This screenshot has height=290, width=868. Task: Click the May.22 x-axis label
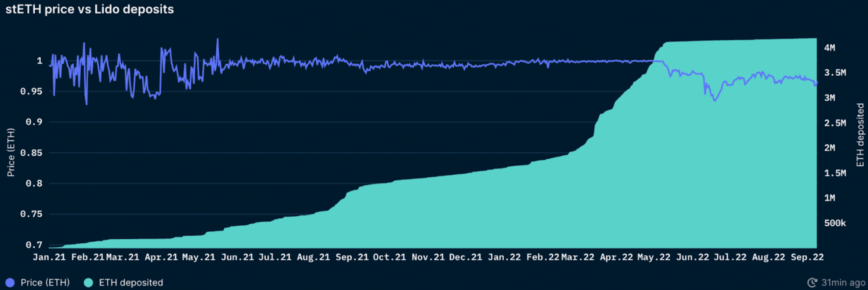click(653, 258)
